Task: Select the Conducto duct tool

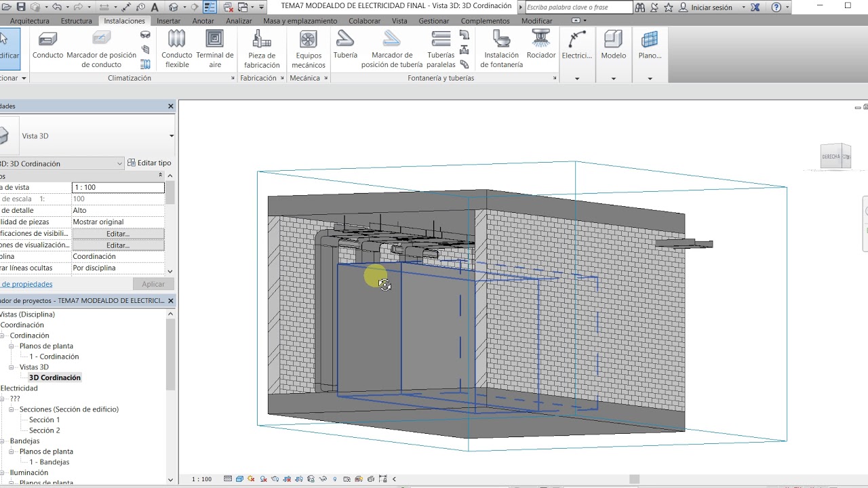Action: 47,46
